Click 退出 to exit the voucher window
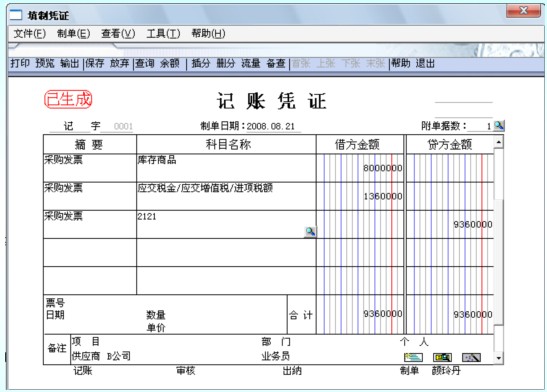 425,63
